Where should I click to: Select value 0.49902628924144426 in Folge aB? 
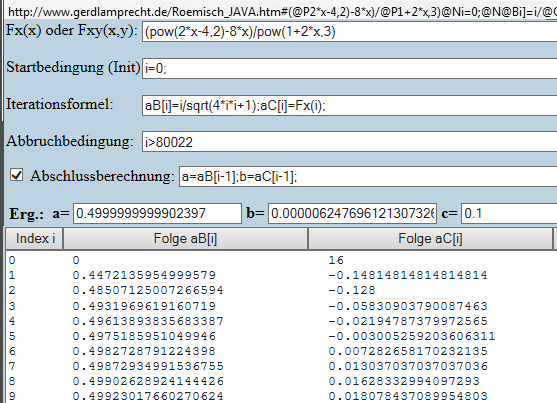tap(148, 381)
